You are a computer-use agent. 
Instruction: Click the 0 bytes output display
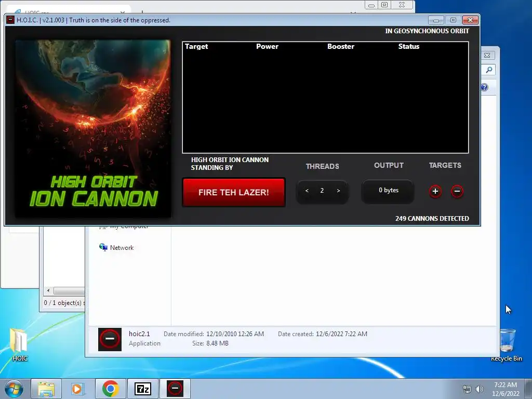[388, 191]
